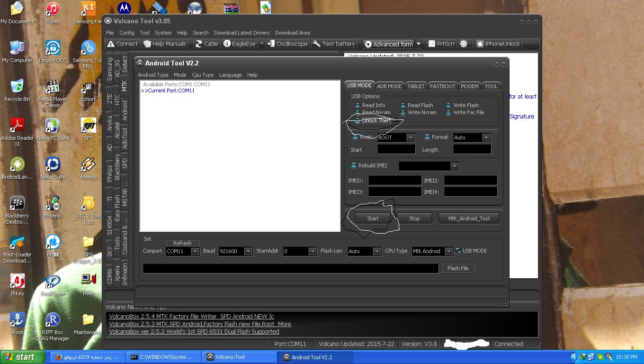
Task: Open the Recycle Bin desktop icon
Action: tap(17, 91)
